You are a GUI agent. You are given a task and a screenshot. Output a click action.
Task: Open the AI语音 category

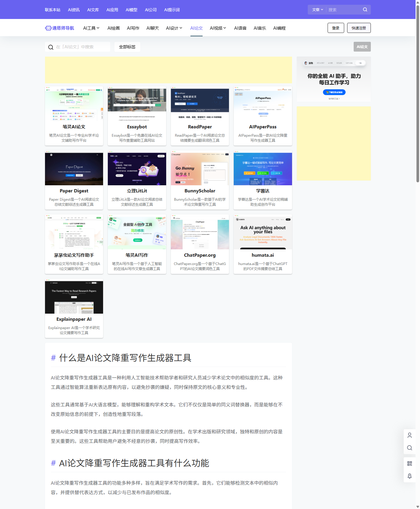240,28
